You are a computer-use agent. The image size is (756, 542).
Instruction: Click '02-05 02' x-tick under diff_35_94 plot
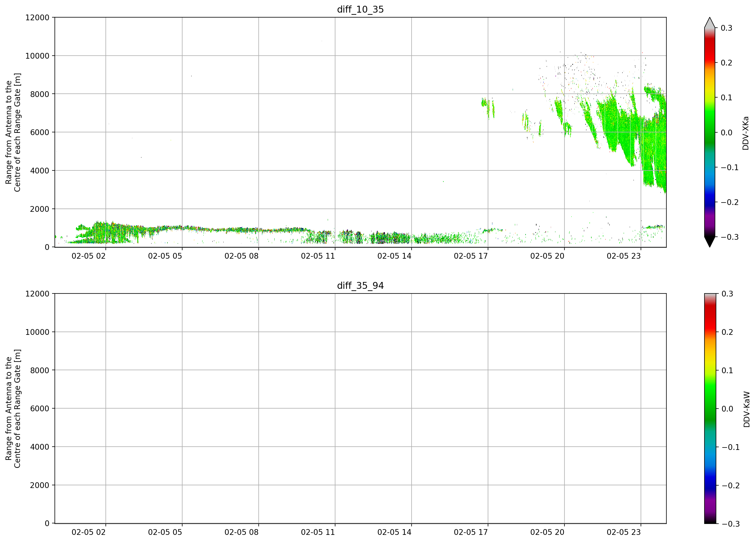coord(89,532)
